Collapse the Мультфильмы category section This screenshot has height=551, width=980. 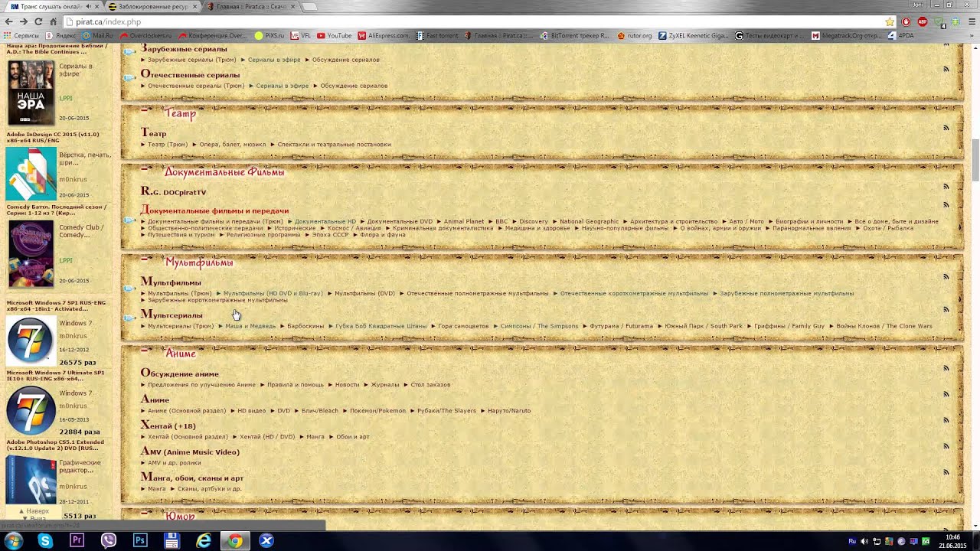tap(144, 259)
